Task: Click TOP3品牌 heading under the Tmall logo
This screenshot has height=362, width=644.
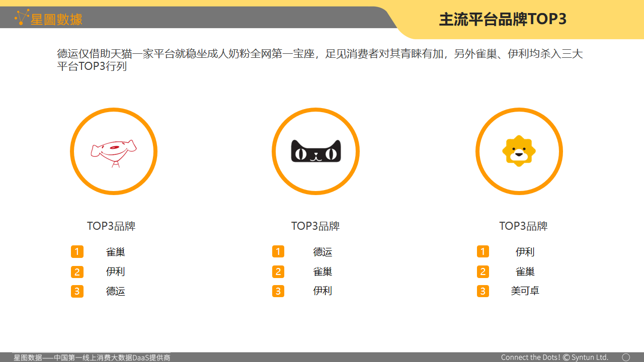Action: click(315, 226)
